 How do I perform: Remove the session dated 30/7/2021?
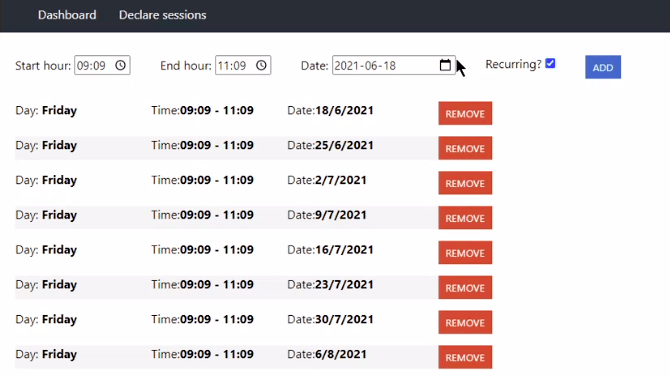(465, 322)
